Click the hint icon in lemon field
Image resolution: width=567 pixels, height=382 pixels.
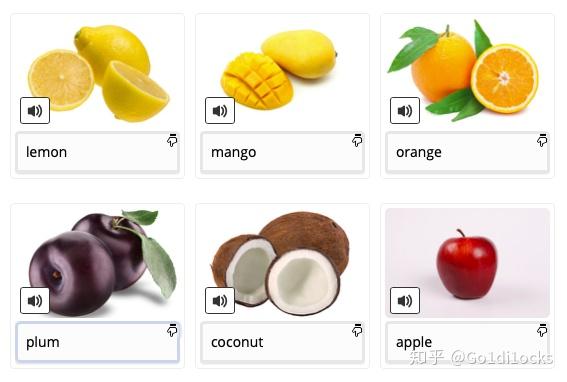point(172,140)
